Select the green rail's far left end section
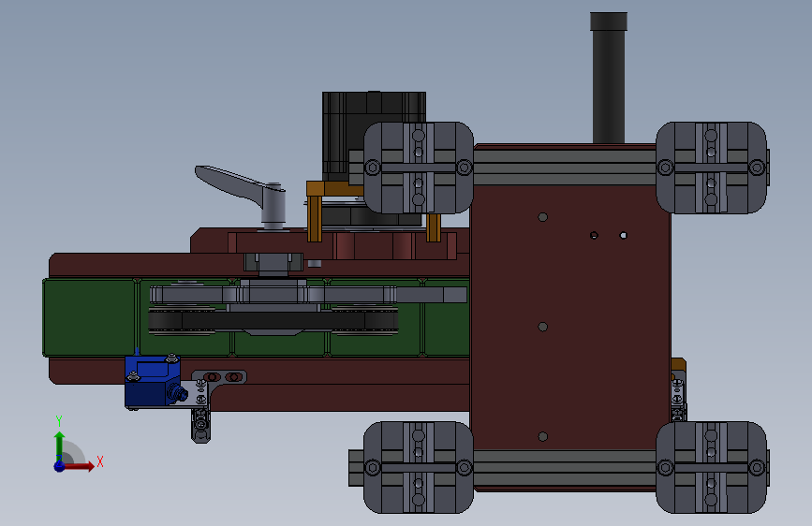The height and width of the screenshot is (526, 812). [x=89, y=317]
